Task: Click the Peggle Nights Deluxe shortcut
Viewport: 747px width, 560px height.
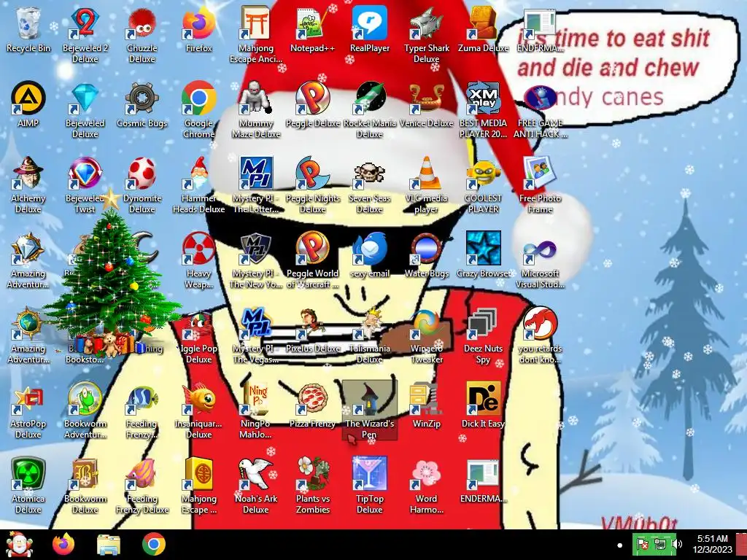Action: [x=312, y=184]
